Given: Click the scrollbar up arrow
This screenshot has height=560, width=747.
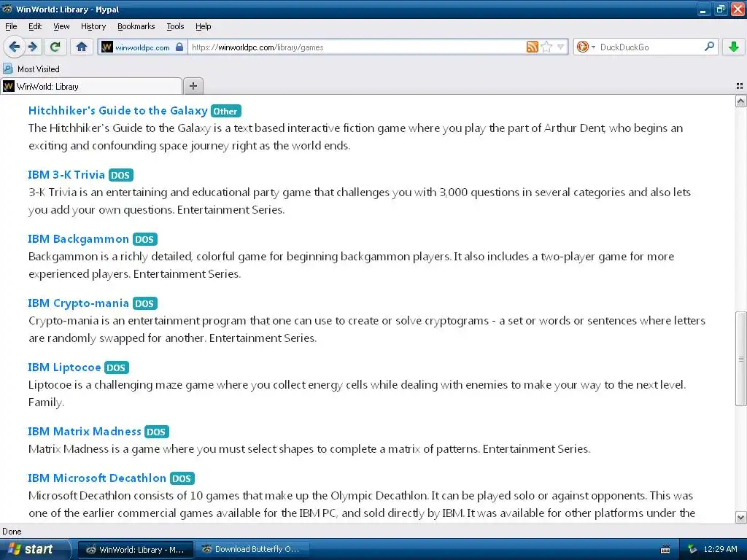Looking at the screenshot, I should [x=740, y=101].
